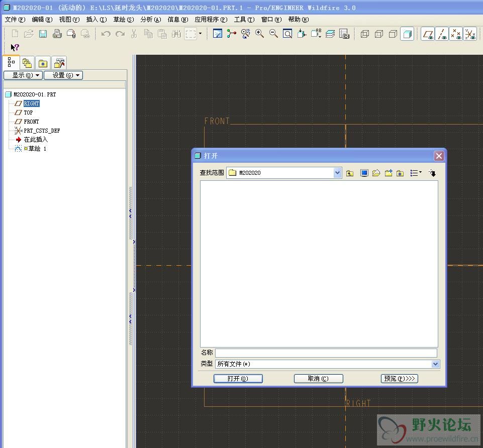Open the 草绘 menu
Viewport: 483px width, 448px height.
tap(124, 20)
